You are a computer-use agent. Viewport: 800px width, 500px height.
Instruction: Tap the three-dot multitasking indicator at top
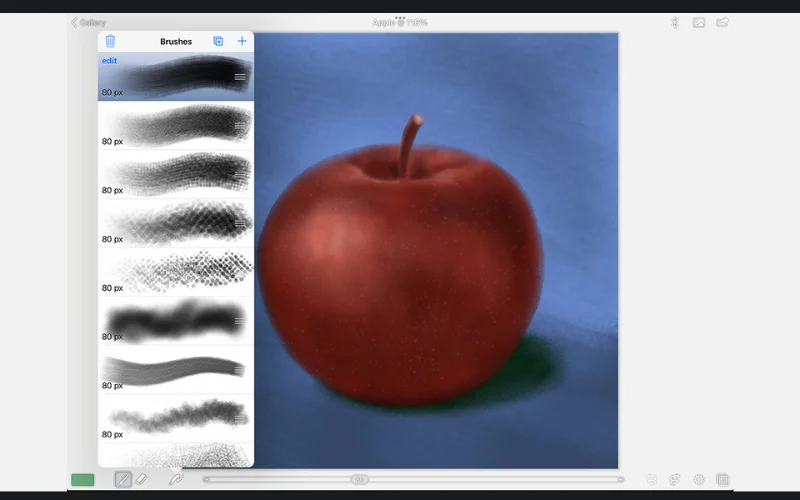coord(400,17)
